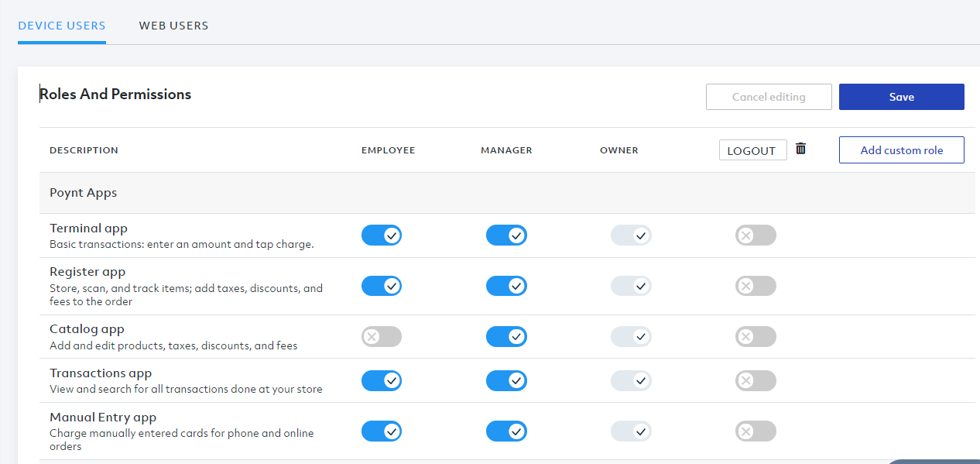The image size is (980, 464).
Task: Select the Manual Entry app row title
Action: [x=103, y=418]
